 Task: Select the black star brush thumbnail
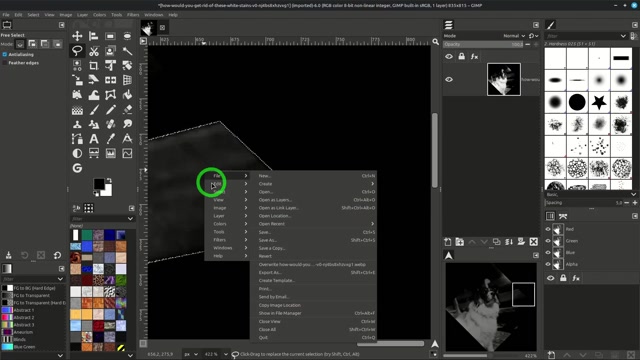click(599, 102)
